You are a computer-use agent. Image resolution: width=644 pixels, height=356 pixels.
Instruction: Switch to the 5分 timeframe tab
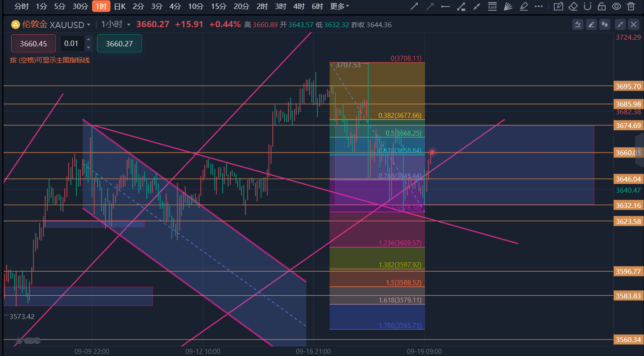(59, 6)
